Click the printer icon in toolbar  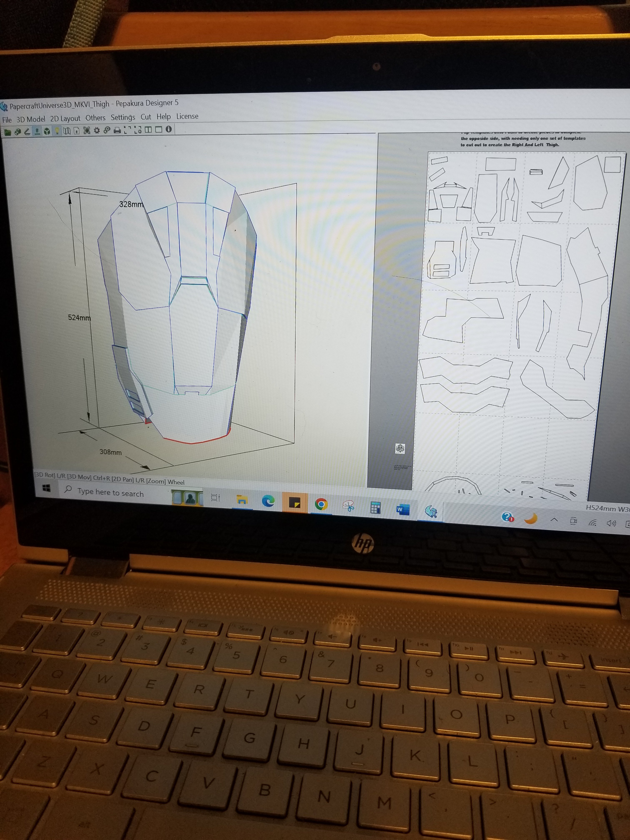(x=117, y=130)
